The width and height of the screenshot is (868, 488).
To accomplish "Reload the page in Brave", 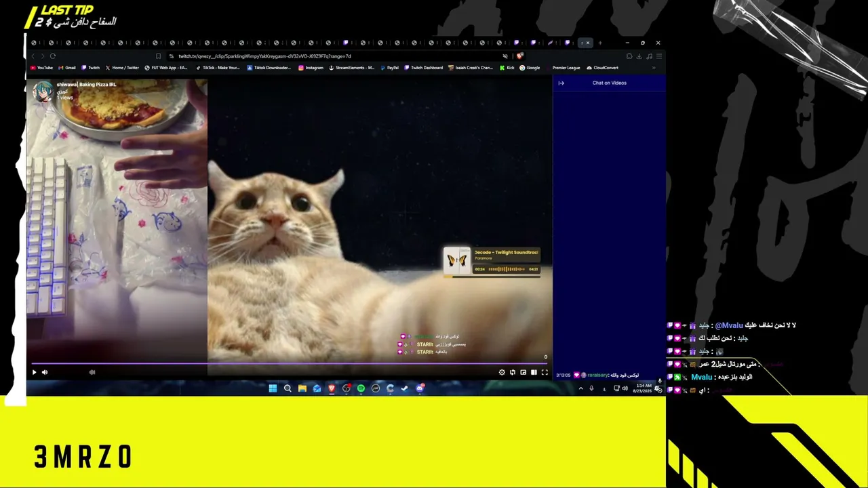I will tap(53, 56).
